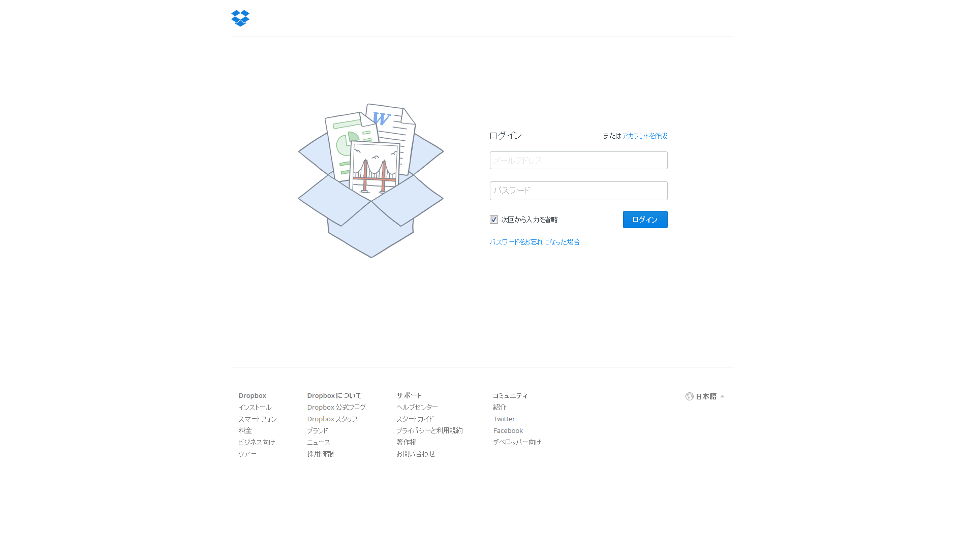Viewport: 965px width, 560px height.
Task: Open the ヘルプセンター link
Action: pos(417,408)
